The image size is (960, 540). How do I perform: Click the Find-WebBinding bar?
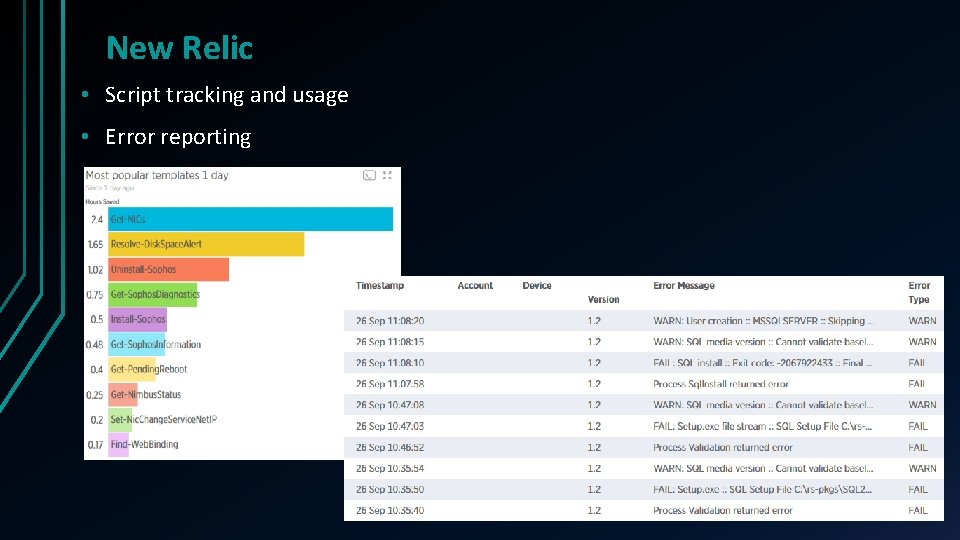(118, 444)
